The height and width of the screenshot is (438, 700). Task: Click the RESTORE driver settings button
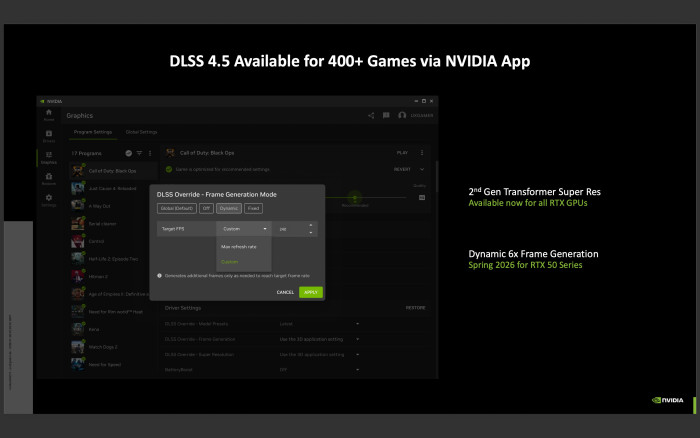(x=415, y=308)
